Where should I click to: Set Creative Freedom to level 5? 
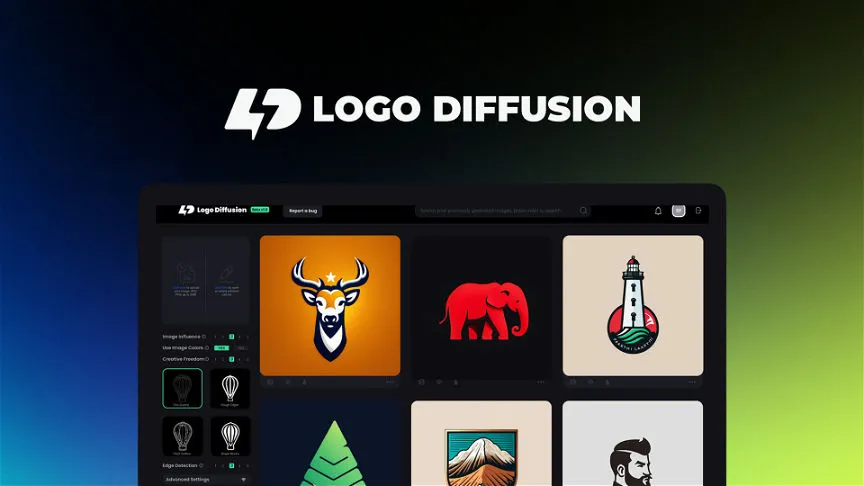tap(247, 359)
